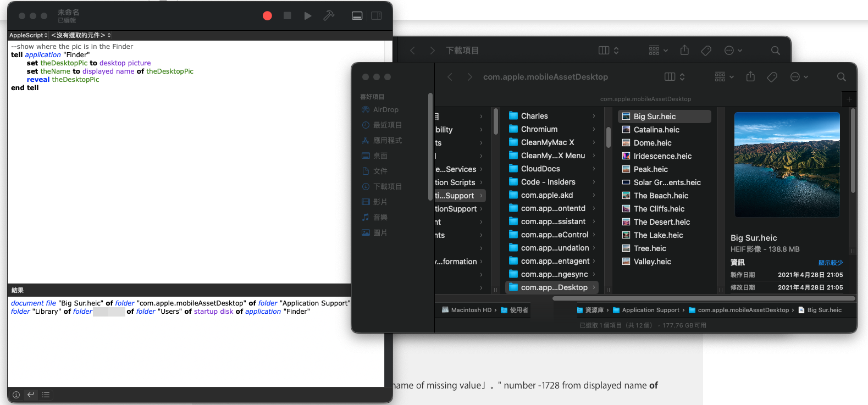
Task: Select the CleanMyMac X folder
Action: pyautogui.click(x=552, y=142)
